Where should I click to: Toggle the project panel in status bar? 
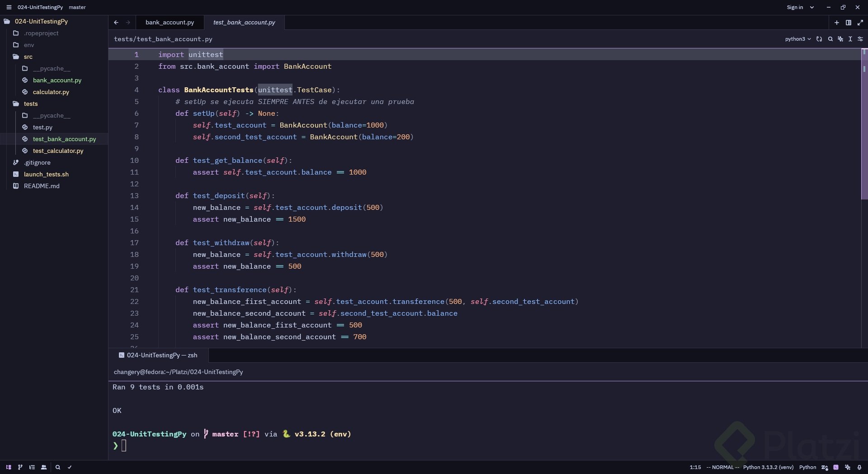pos(9,467)
